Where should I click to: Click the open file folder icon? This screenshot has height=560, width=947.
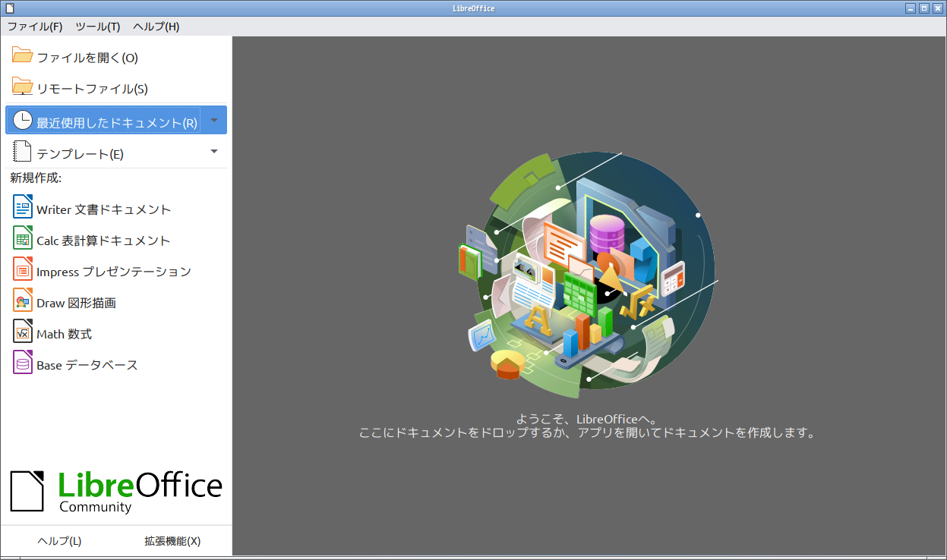coord(23,55)
